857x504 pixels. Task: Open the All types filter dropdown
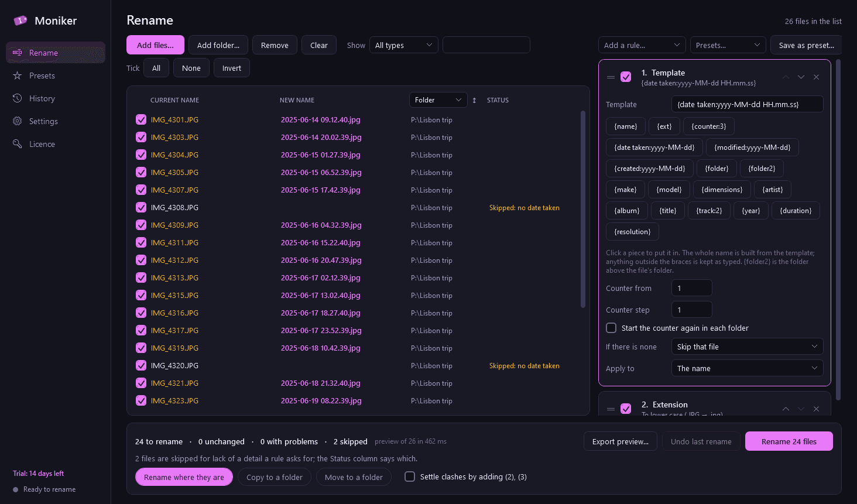404,45
